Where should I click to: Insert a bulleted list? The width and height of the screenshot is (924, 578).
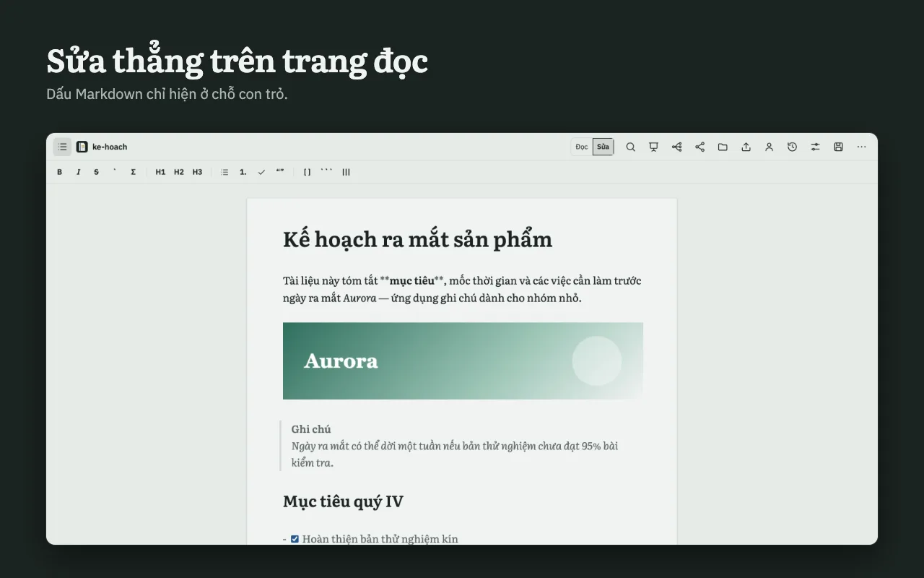(x=225, y=172)
